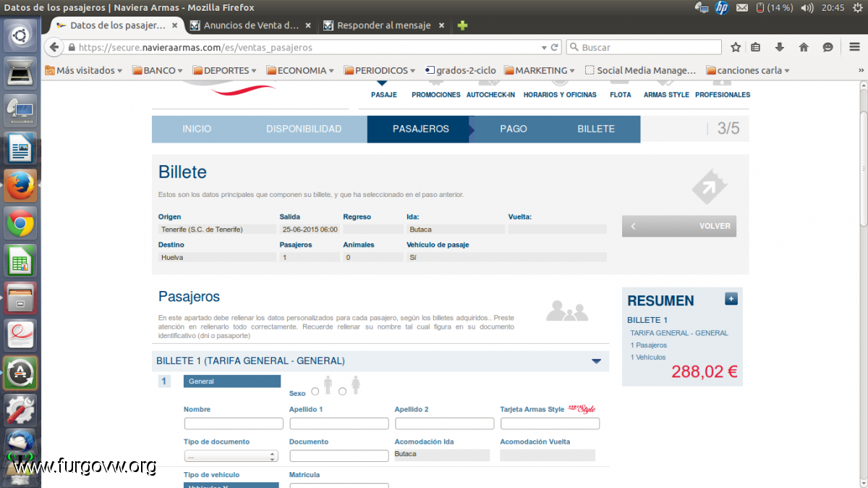Launch the scanner app from the dock
The image size is (868, 488).
(x=20, y=73)
